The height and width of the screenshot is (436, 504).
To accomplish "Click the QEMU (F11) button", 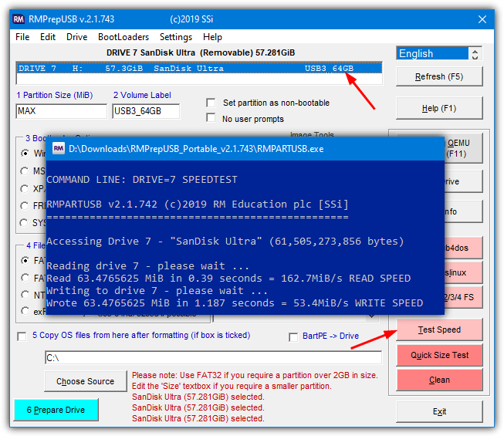I will click(x=464, y=148).
